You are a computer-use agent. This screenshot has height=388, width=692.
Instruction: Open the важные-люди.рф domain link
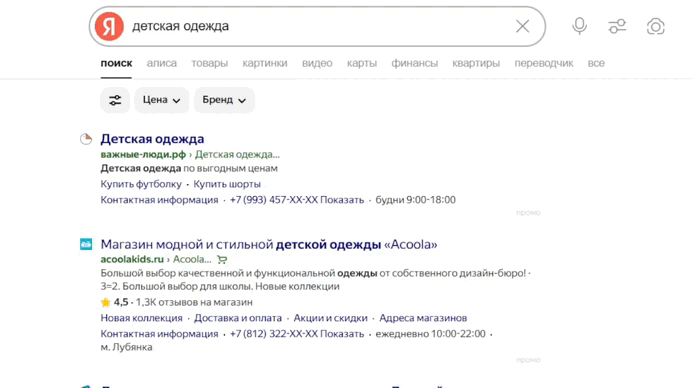point(143,154)
